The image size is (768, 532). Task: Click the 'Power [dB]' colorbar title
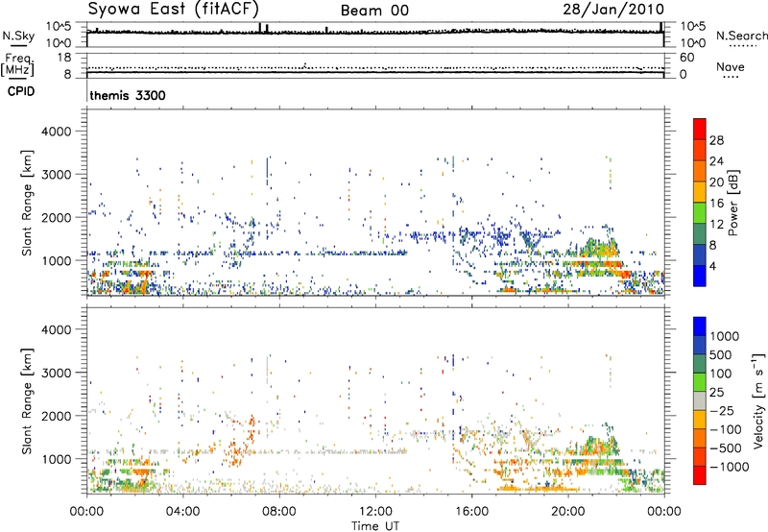pyautogui.click(x=732, y=203)
